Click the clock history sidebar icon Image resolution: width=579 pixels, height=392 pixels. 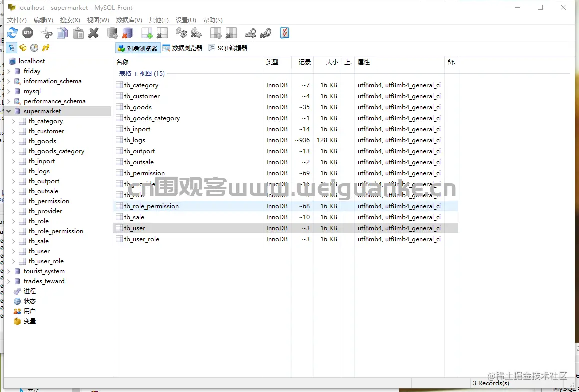pyautogui.click(x=34, y=48)
